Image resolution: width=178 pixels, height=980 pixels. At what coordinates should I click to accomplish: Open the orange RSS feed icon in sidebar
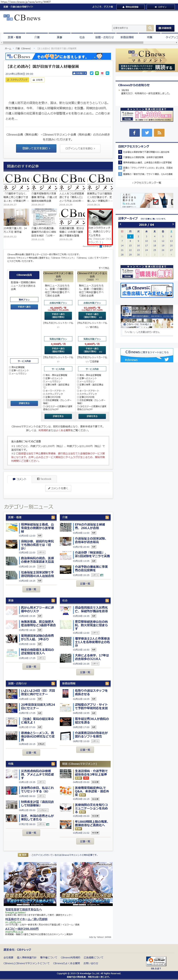tap(159, 132)
